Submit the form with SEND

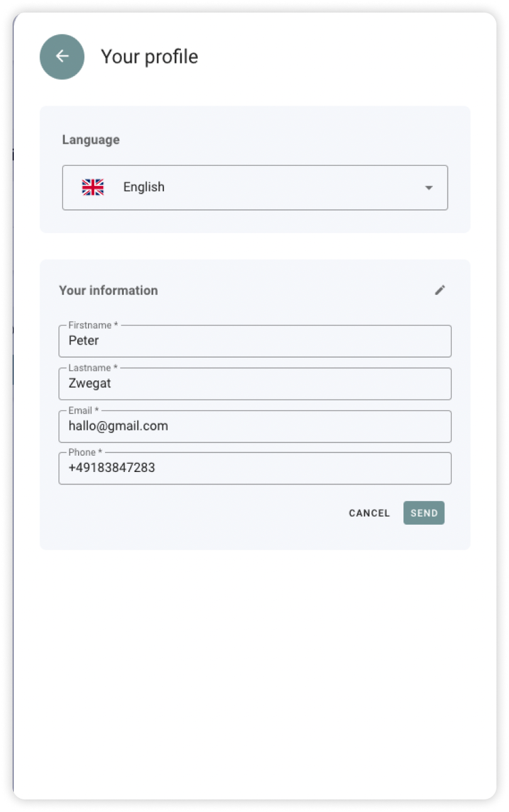[x=424, y=513]
